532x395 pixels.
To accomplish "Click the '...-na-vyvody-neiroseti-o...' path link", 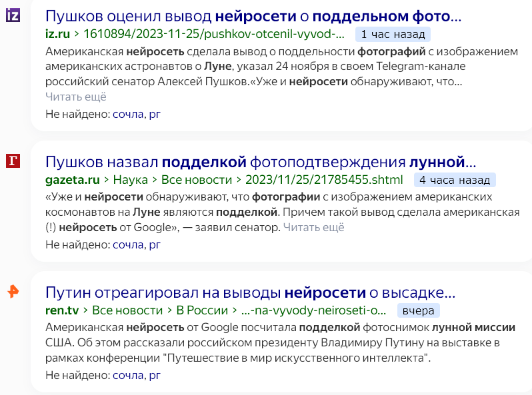I will (x=313, y=310).
